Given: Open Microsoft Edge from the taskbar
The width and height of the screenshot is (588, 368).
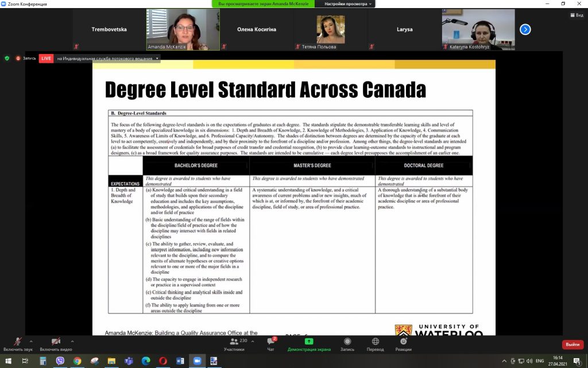Looking at the screenshot, I should pyautogui.click(x=146, y=361).
